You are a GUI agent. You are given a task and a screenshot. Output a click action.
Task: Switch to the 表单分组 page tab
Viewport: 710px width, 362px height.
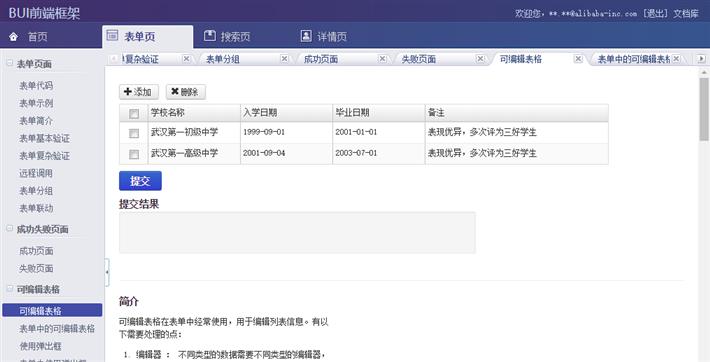223,59
